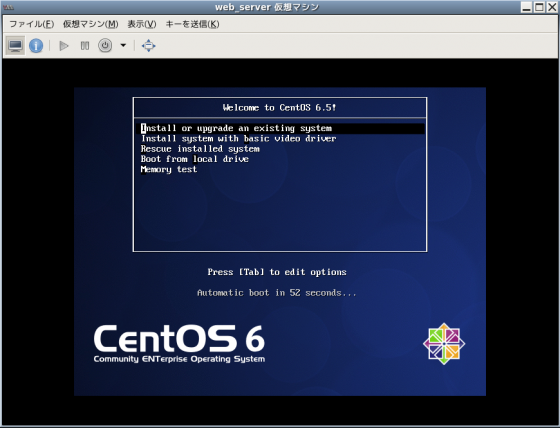Pause the virtual machine
The height and width of the screenshot is (428, 560).
click(x=85, y=46)
